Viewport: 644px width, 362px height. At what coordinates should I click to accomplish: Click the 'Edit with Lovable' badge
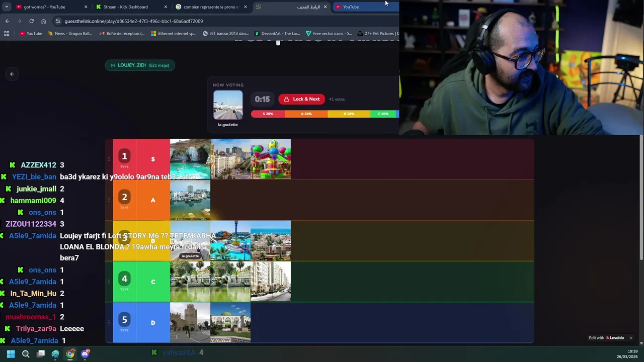[606, 338]
